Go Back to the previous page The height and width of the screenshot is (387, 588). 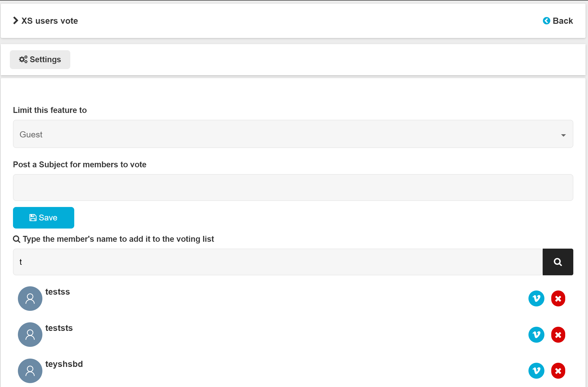pos(558,21)
